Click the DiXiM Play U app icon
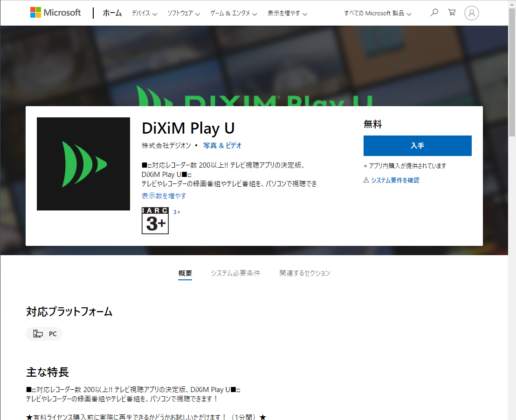The height and width of the screenshot is (420, 516). pyautogui.click(x=83, y=164)
